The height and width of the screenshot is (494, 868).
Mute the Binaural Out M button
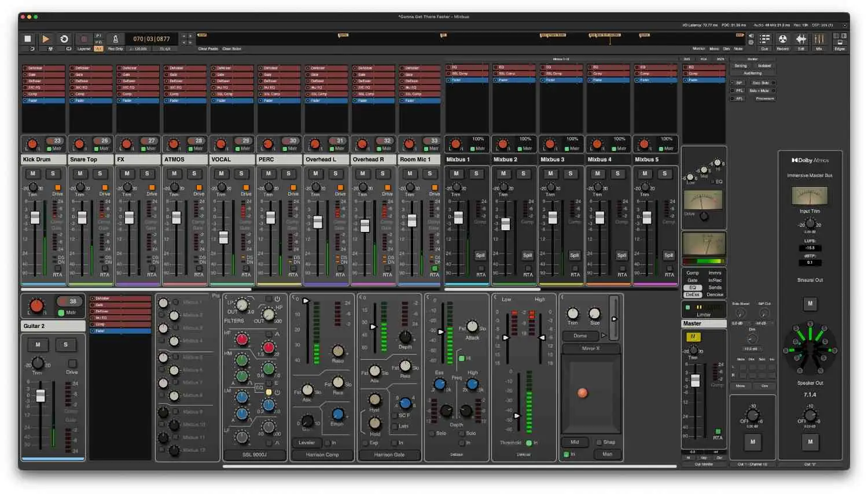point(810,303)
